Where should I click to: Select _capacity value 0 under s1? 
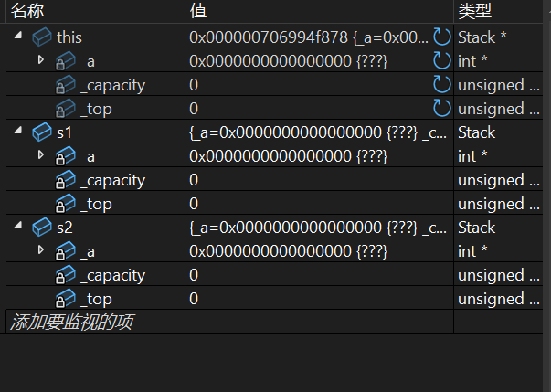(x=194, y=180)
